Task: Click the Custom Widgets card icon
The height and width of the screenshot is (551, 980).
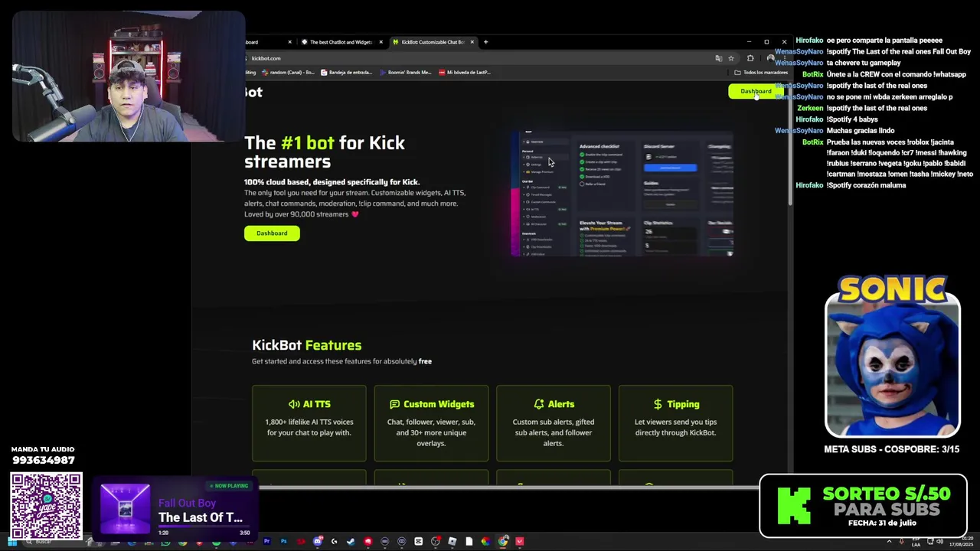Action: (394, 404)
